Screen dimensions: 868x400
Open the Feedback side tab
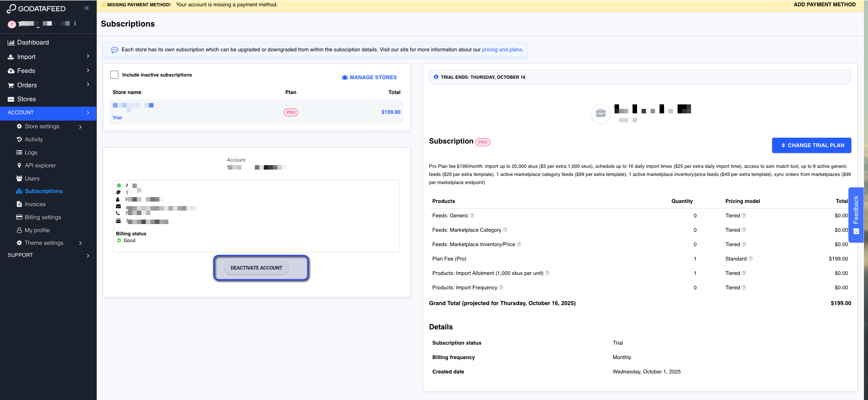pos(856,215)
